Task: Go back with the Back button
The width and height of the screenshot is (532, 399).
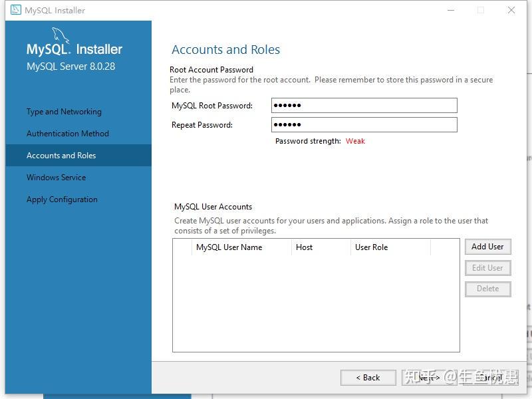Action: (x=368, y=378)
